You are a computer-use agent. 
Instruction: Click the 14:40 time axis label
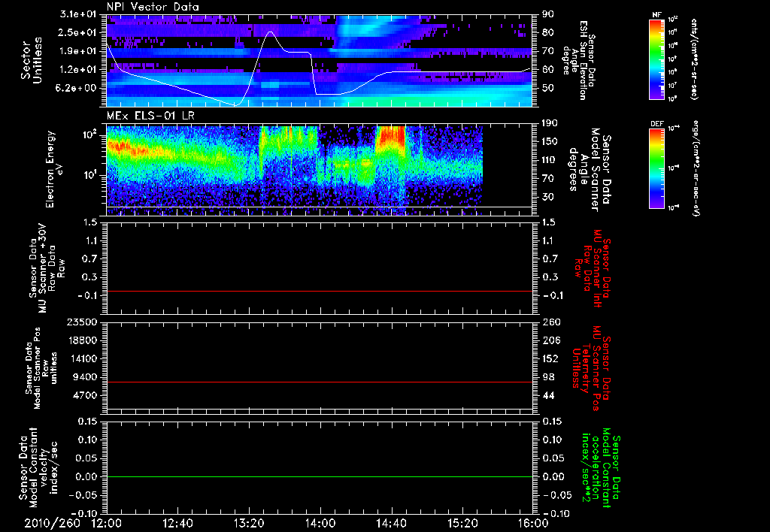(x=391, y=523)
